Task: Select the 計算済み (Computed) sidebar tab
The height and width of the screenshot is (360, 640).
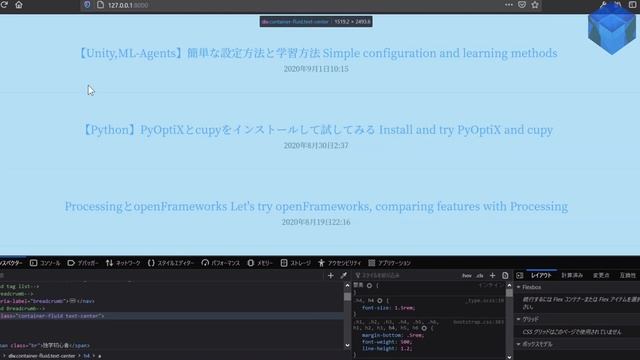Action: (x=572, y=276)
